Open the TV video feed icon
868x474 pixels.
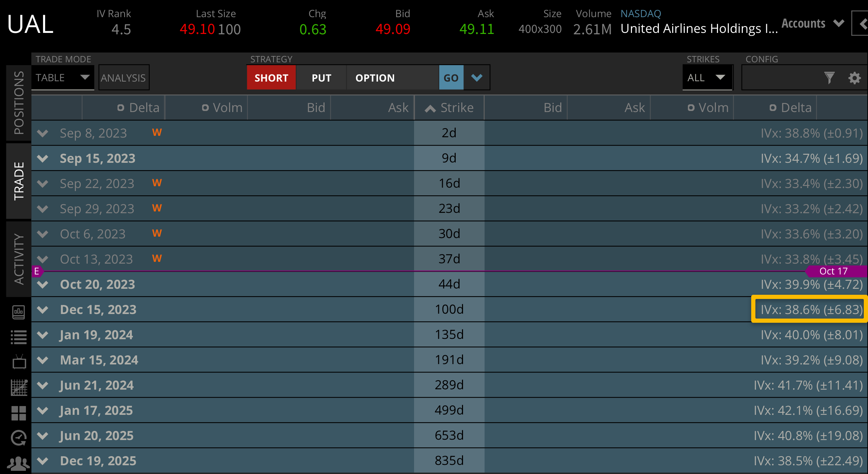tap(19, 362)
